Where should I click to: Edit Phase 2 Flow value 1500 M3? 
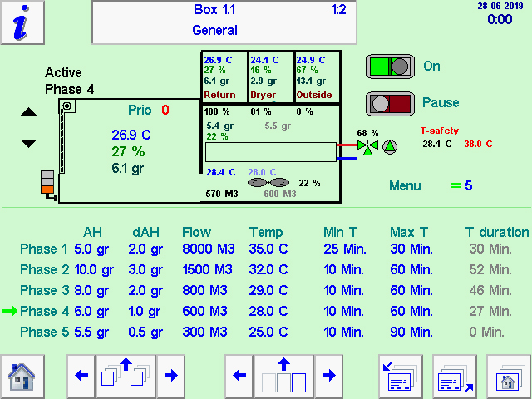208,270
